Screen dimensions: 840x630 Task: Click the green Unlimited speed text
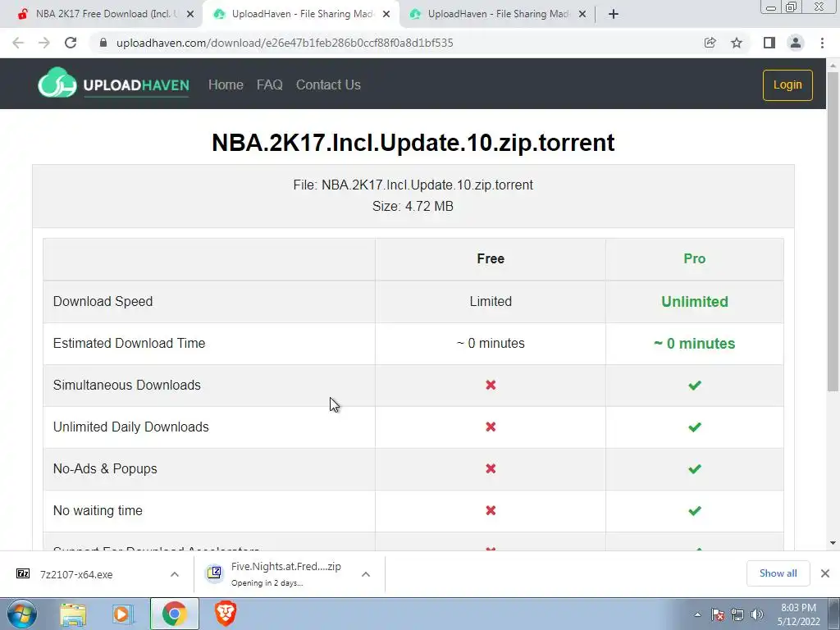(694, 302)
